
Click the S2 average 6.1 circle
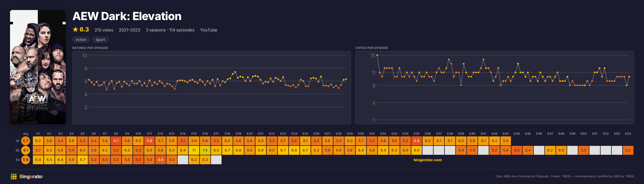(25, 150)
